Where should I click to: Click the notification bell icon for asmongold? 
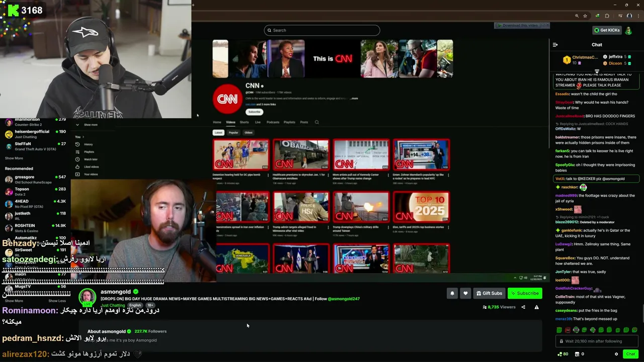tap(452, 293)
